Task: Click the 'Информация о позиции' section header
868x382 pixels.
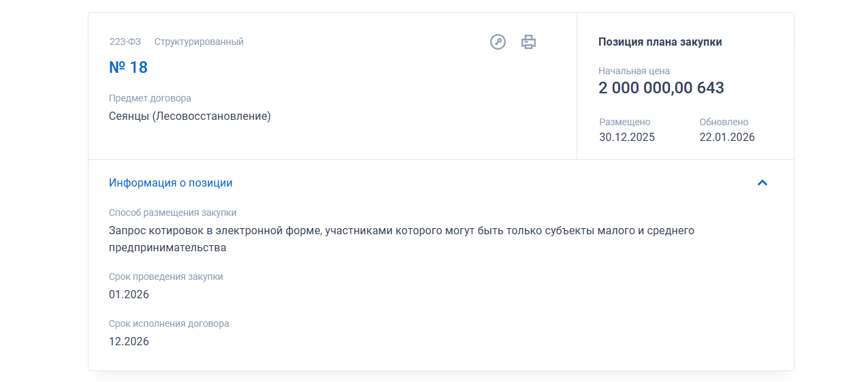Action: [171, 182]
